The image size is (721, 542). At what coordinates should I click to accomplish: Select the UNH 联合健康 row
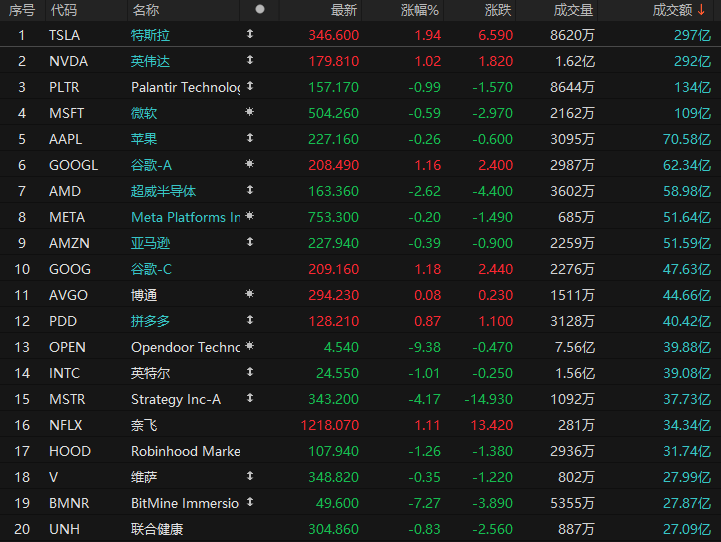pos(360,529)
